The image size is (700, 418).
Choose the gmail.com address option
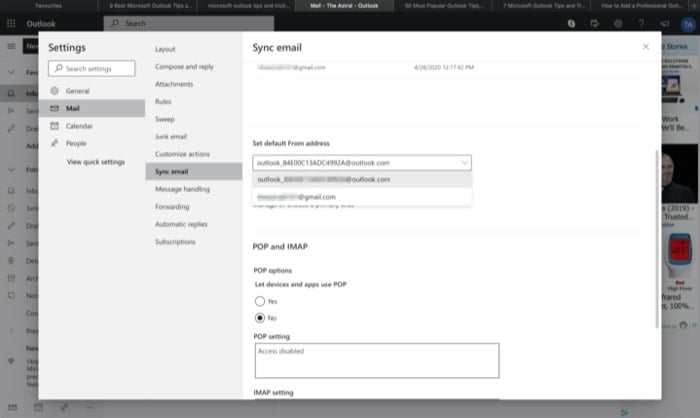(x=362, y=197)
